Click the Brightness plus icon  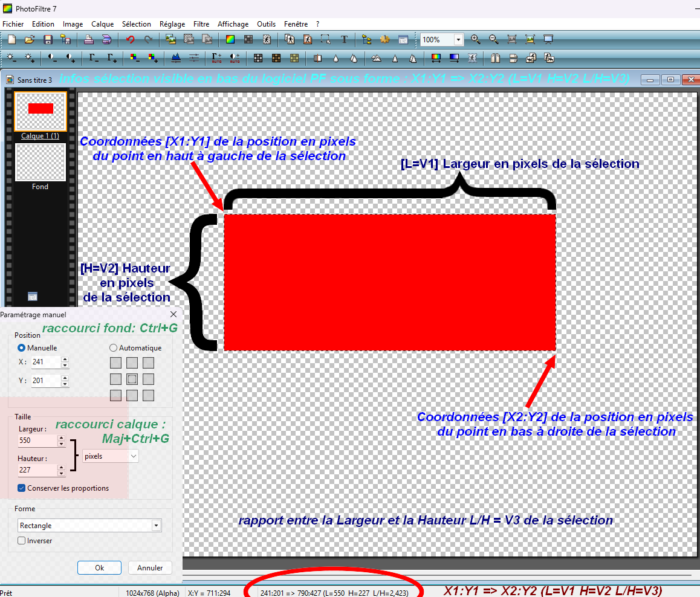30,58
